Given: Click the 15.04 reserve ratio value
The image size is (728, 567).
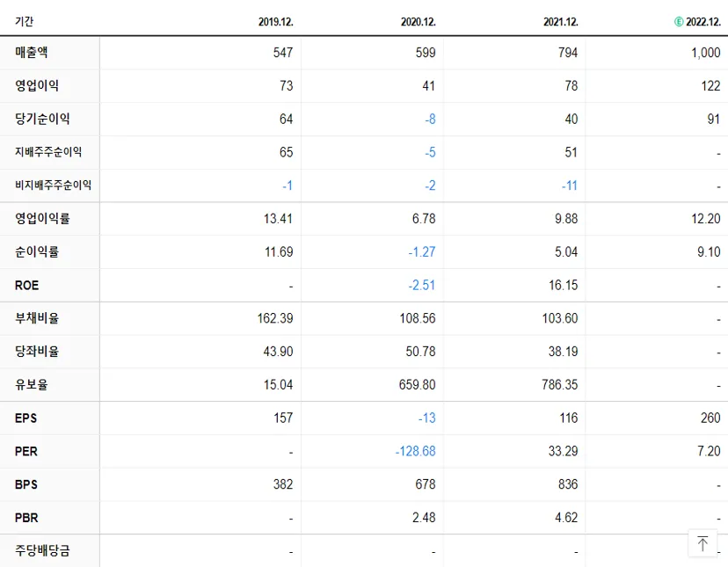Looking at the screenshot, I should [x=279, y=384].
